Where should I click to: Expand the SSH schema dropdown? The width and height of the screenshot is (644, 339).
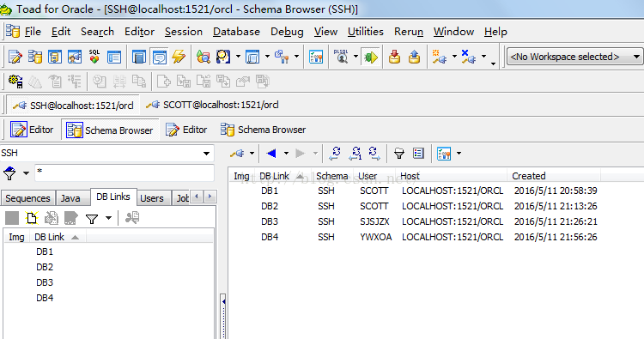click(x=206, y=154)
